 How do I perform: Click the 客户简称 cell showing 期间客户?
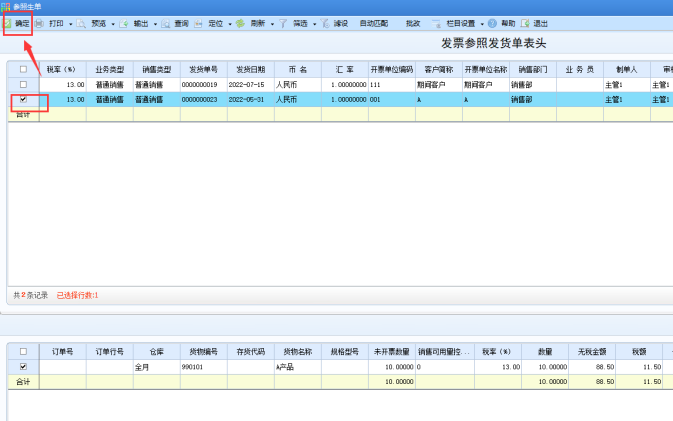click(439, 85)
